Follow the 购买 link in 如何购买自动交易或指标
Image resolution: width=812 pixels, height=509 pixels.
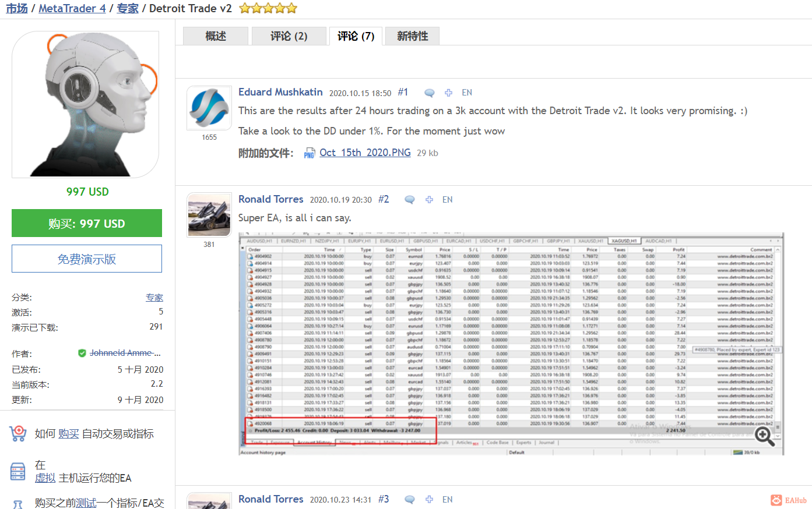[69, 434]
